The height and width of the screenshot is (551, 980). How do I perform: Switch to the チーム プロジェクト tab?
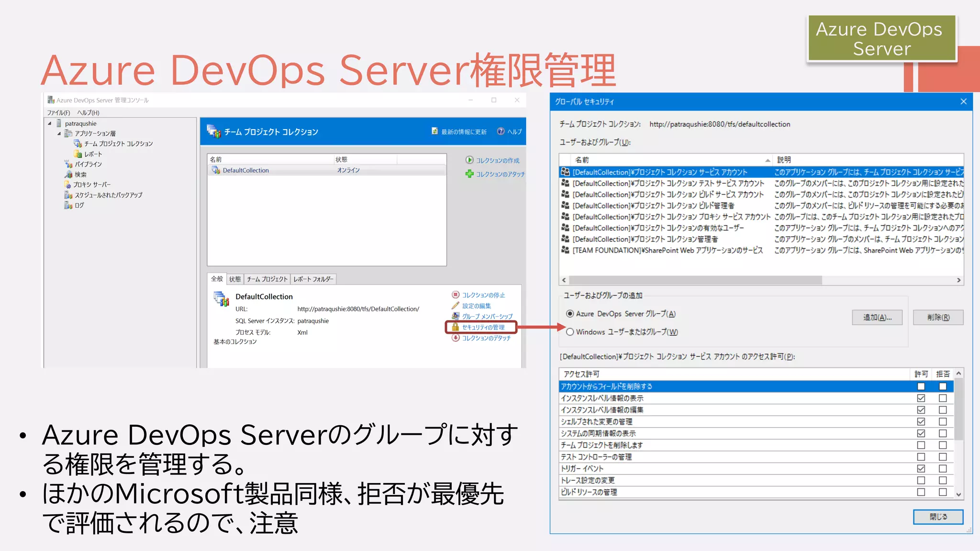point(267,279)
